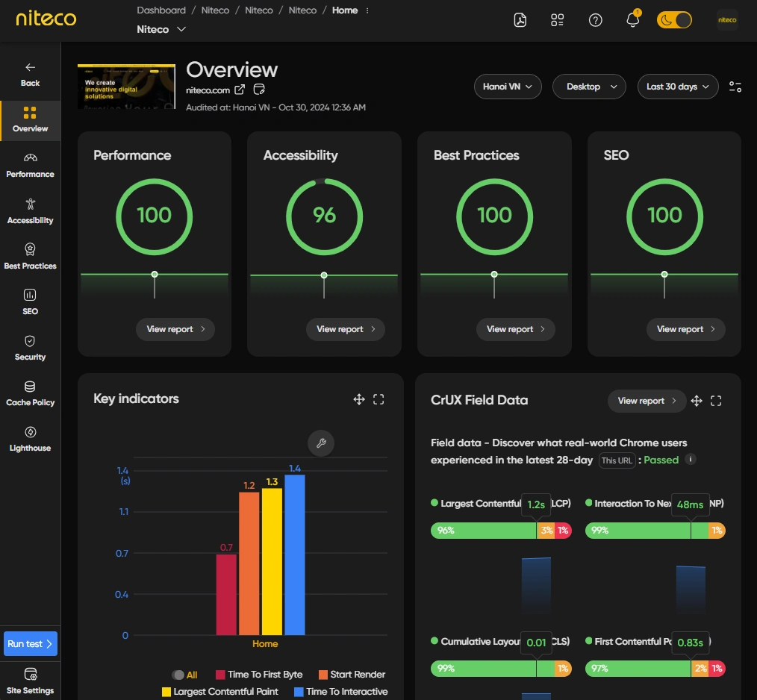The height and width of the screenshot is (700, 757).
Task: Expand the Desktop device dropdown
Action: [x=589, y=87]
